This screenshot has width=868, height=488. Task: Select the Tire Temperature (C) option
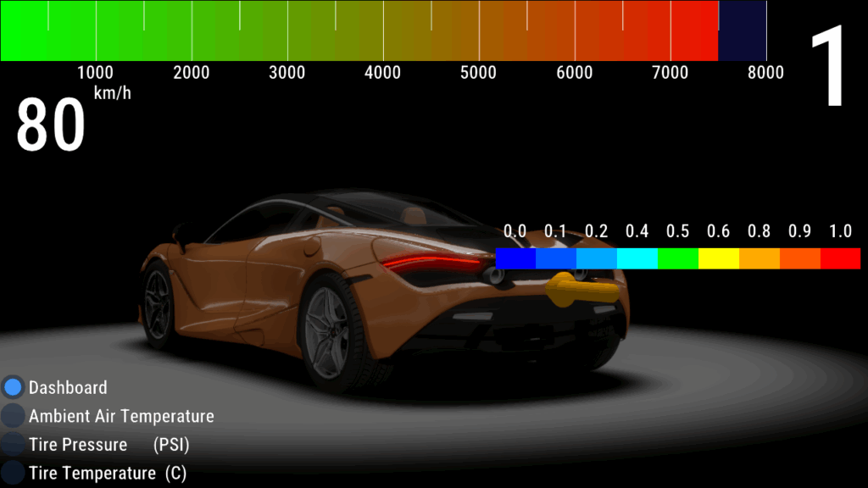13,473
